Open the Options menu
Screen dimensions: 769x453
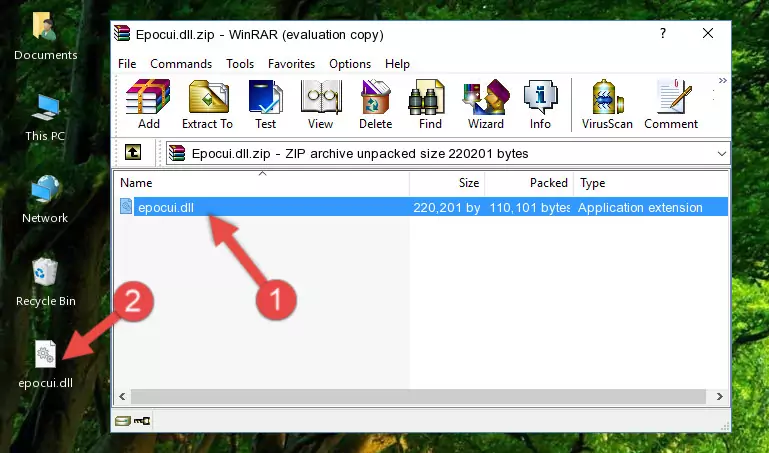tap(350, 64)
